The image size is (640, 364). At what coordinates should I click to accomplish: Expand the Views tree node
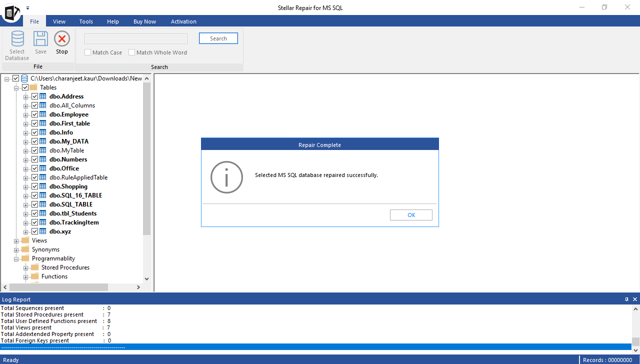[x=16, y=240]
